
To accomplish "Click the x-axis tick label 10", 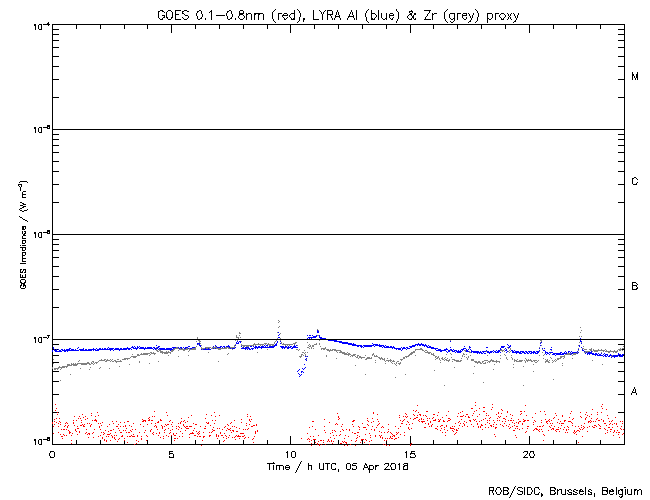I will tap(290, 454).
